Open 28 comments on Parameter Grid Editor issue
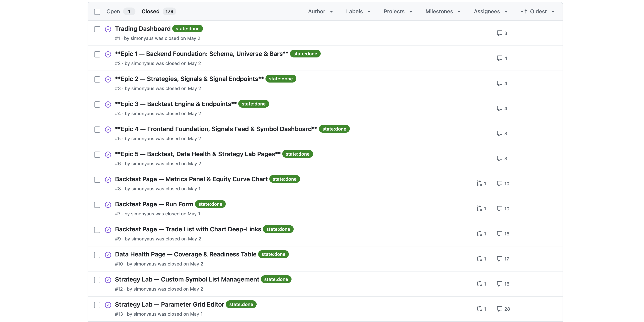Screen dimensions: 644x322 pyautogui.click(x=503, y=309)
